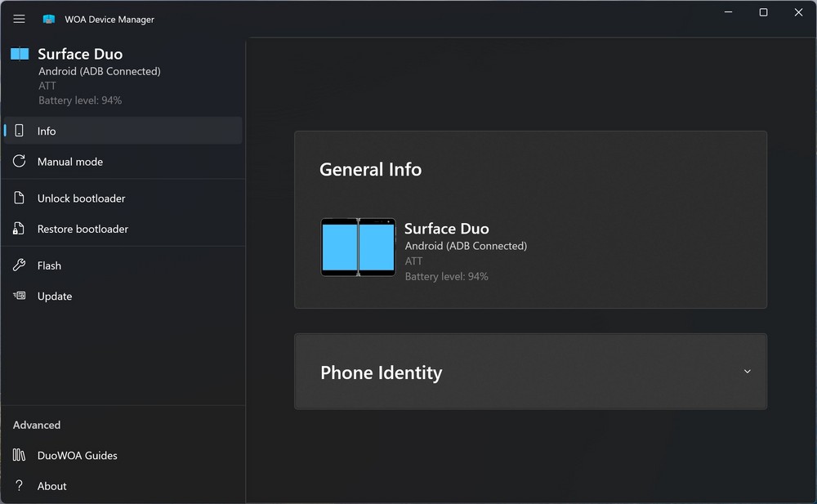Screen dimensions: 817x504
Task: Click the Manual mode refresh icon
Action: point(20,162)
